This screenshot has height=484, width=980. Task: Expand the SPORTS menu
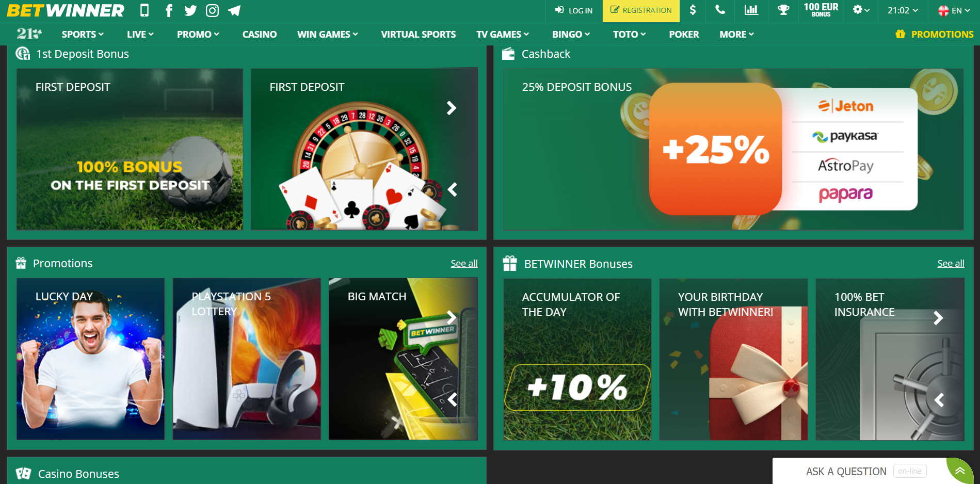tap(83, 34)
